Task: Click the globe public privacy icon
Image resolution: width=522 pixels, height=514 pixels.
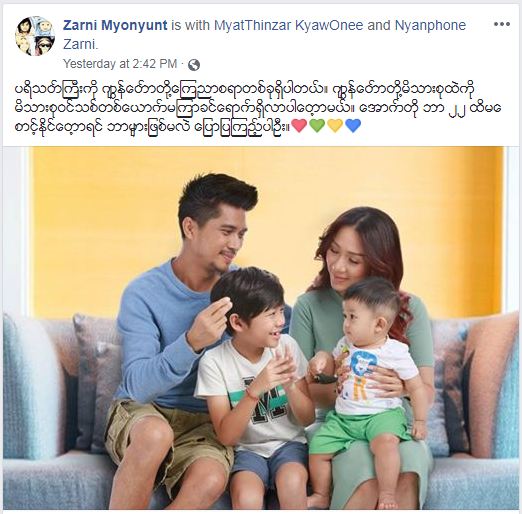Action: (194, 65)
